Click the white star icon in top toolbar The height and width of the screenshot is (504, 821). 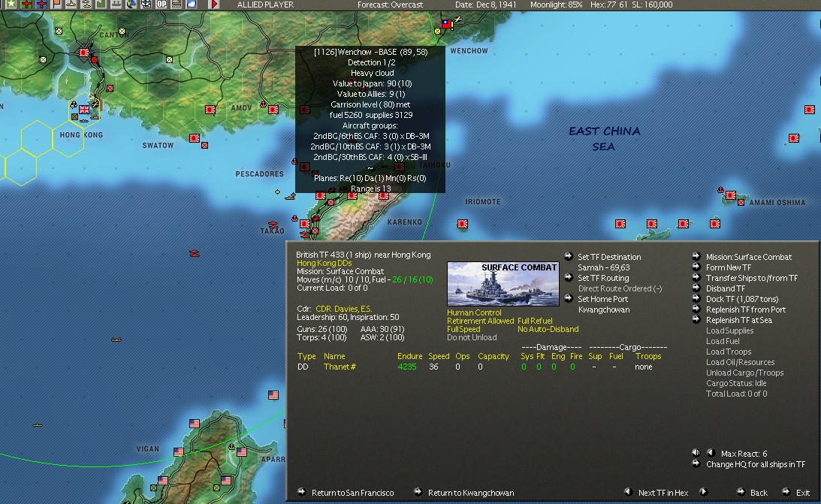(x=11, y=5)
